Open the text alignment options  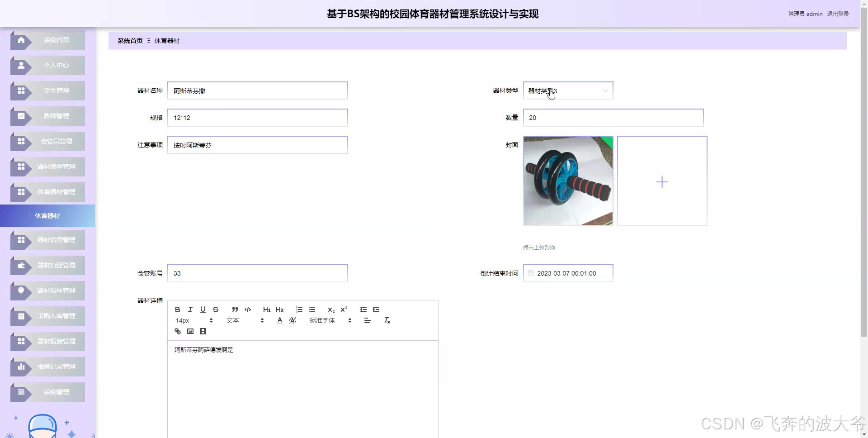[x=367, y=320]
